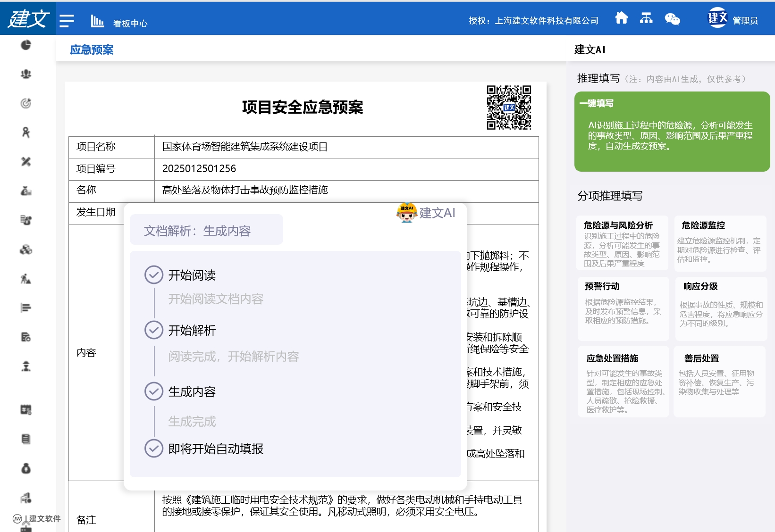Expand the hamburger navigation menu
Viewport: 775px width, 532px height.
(67, 19)
